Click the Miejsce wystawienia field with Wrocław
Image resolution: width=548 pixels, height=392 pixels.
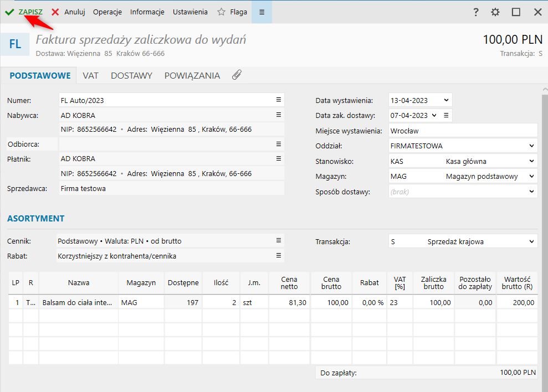(x=463, y=131)
